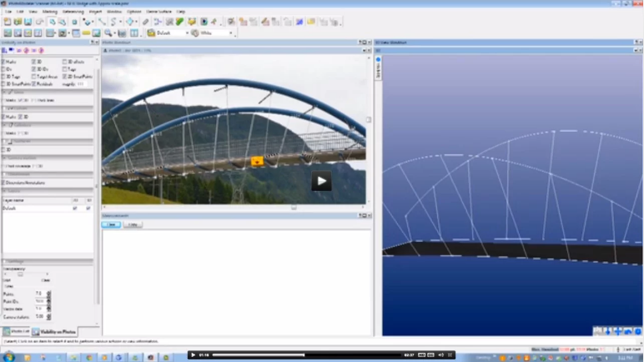Image resolution: width=644 pixels, height=362 pixels.
Task: Open the Default layer dropdown in toolbar
Action: tap(187, 33)
